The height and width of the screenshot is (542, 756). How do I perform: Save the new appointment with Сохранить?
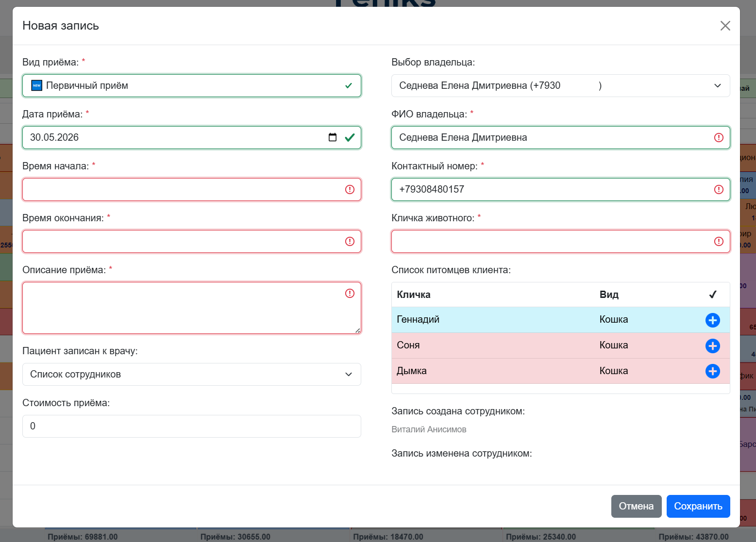(698, 506)
